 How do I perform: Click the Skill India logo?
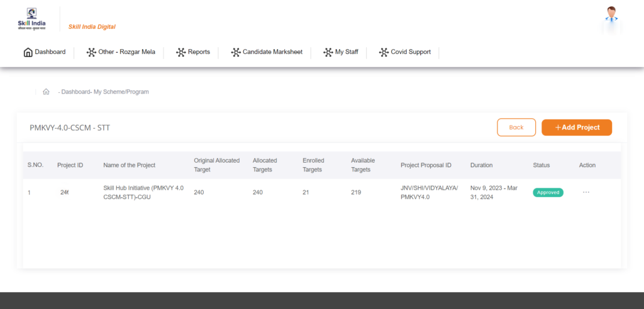click(x=31, y=19)
